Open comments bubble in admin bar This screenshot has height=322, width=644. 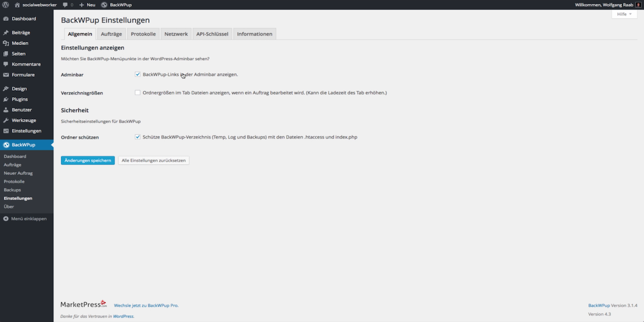pos(65,5)
